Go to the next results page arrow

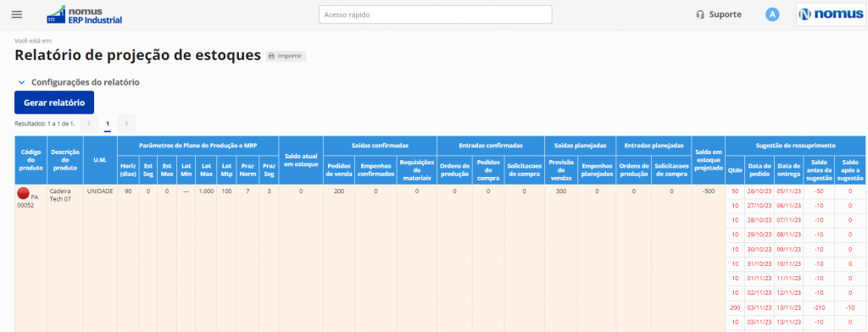126,124
